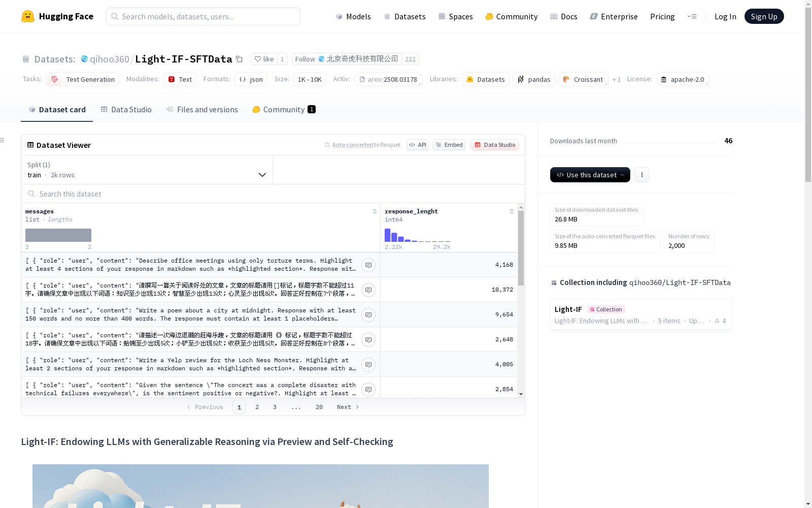
Task: Open the Community tab of the dataset
Action: (x=284, y=110)
